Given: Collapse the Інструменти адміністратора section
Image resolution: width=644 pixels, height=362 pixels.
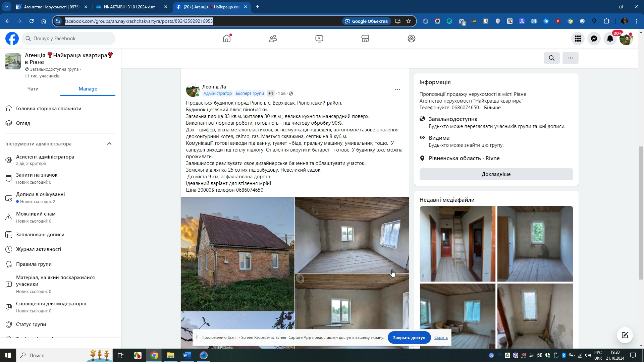Looking at the screenshot, I should (109, 143).
